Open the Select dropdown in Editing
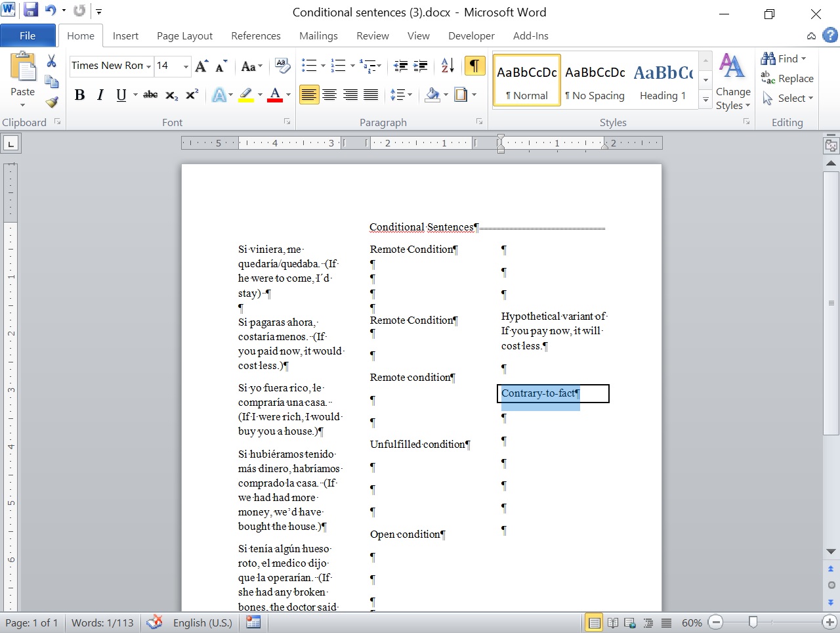 (x=787, y=98)
